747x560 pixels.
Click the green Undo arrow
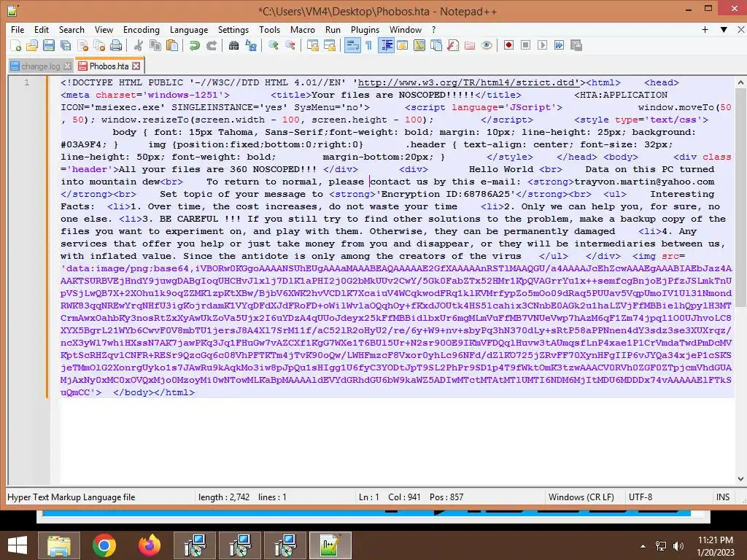pos(194,45)
